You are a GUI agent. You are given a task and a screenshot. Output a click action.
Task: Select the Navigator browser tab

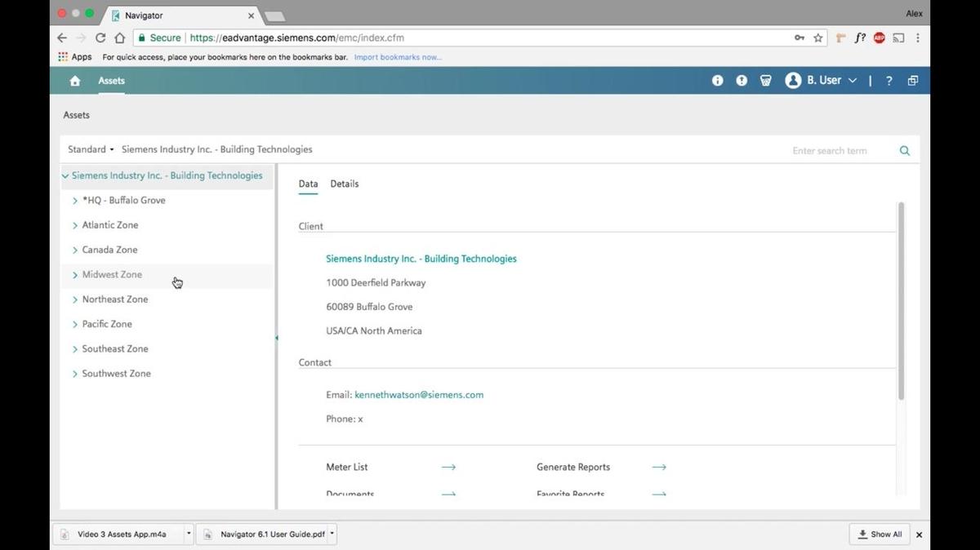point(180,16)
